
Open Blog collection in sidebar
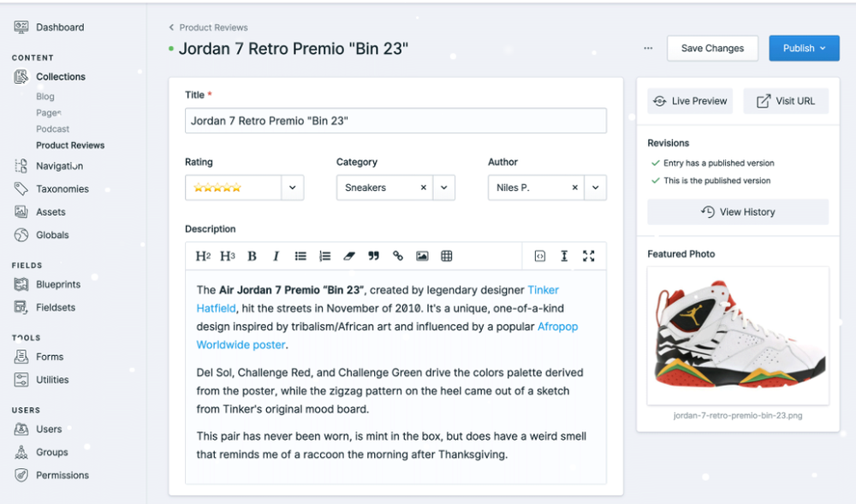(x=45, y=97)
